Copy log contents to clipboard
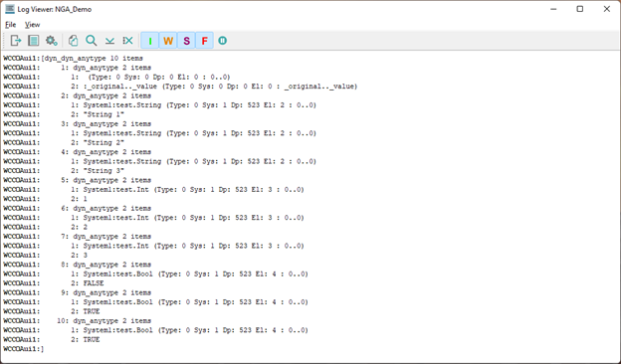Screen dimensions: 621x364 [x=73, y=41]
